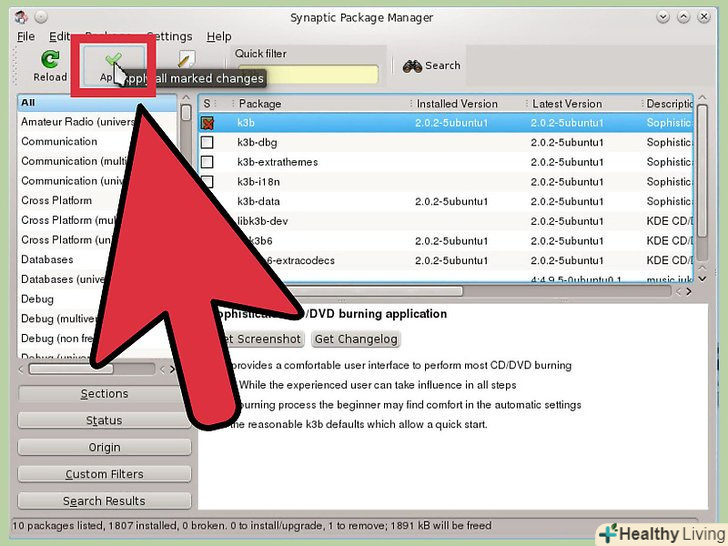Viewport: 728px width, 546px height.
Task: Click section list scroll-up arrow
Action: (186, 98)
